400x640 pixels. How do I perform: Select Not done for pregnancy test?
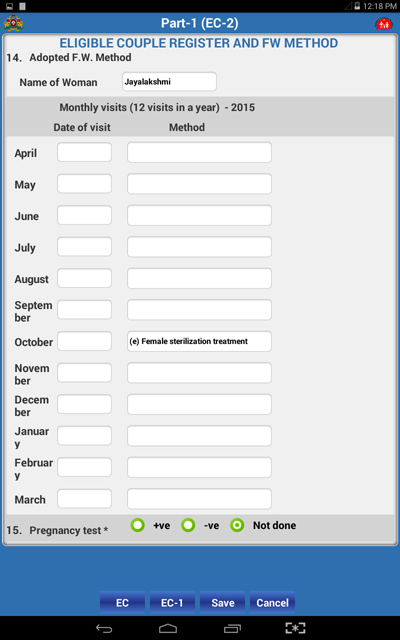[237, 525]
